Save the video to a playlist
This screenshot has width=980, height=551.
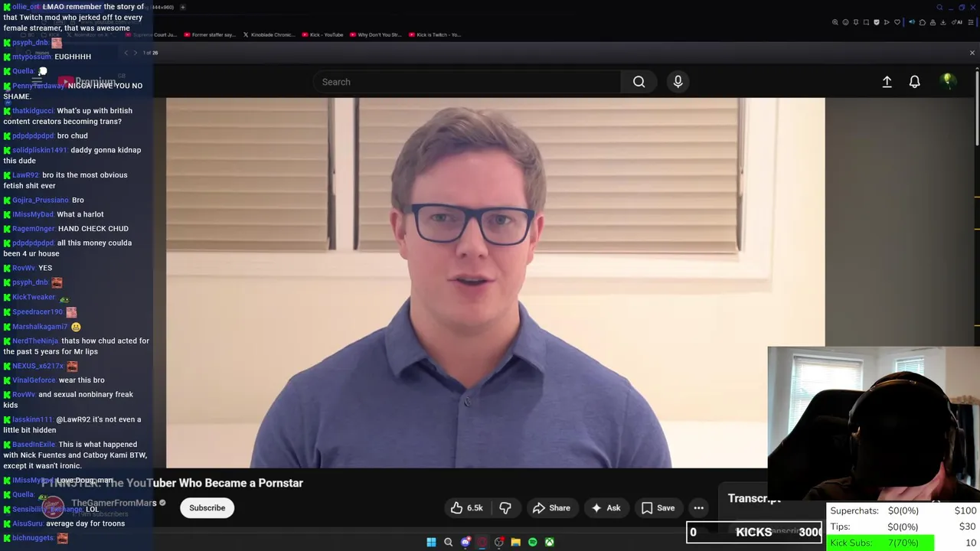(x=658, y=507)
